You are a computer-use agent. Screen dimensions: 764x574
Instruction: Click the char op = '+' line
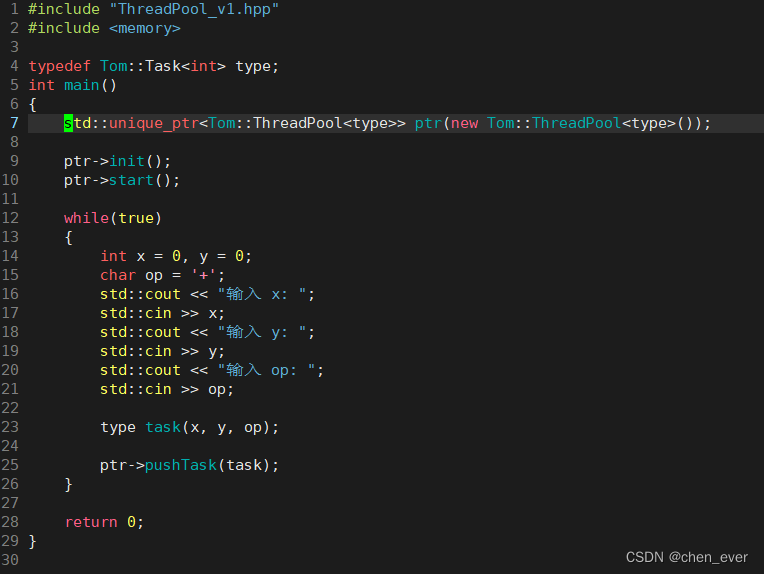(163, 275)
